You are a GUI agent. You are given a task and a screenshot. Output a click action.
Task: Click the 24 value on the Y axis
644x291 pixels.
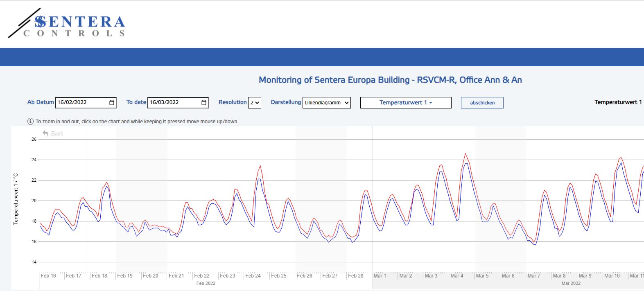34,160
